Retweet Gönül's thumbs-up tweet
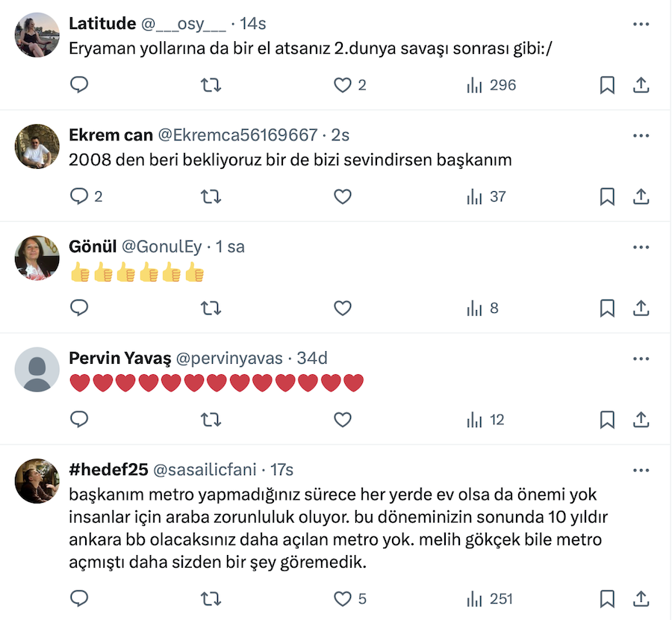This screenshot has width=672, height=620. tap(211, 308)
